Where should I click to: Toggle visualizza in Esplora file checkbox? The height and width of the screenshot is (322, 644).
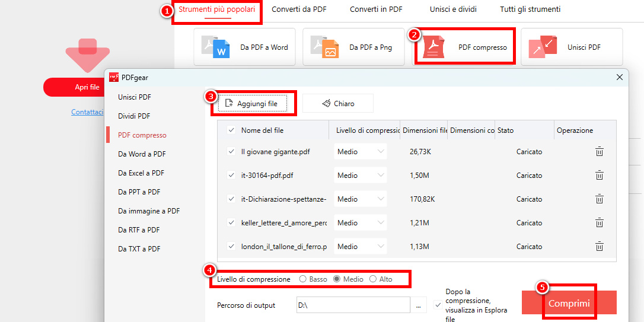click(x=438, y=305)
